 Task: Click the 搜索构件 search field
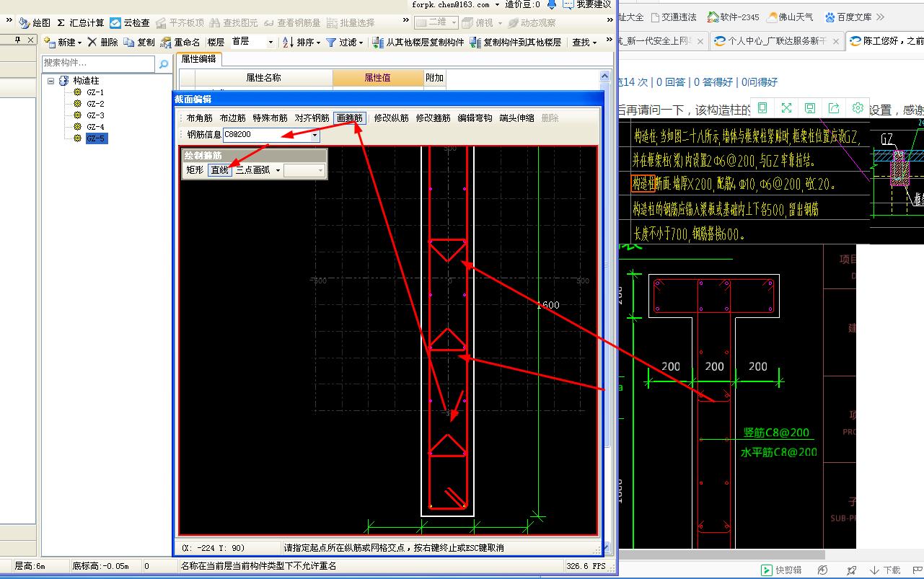(x=99, y=64)
